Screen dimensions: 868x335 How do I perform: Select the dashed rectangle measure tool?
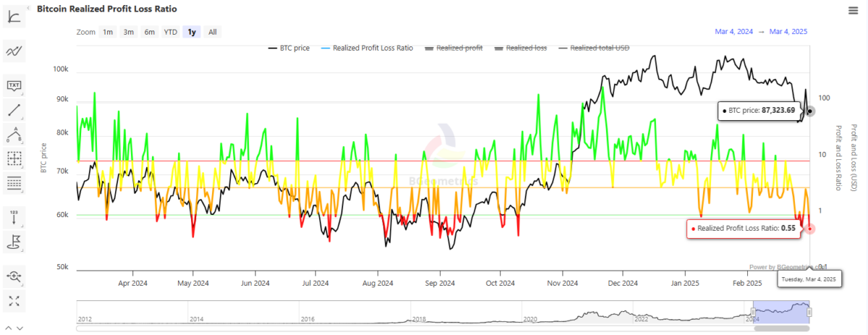(14, 158)
